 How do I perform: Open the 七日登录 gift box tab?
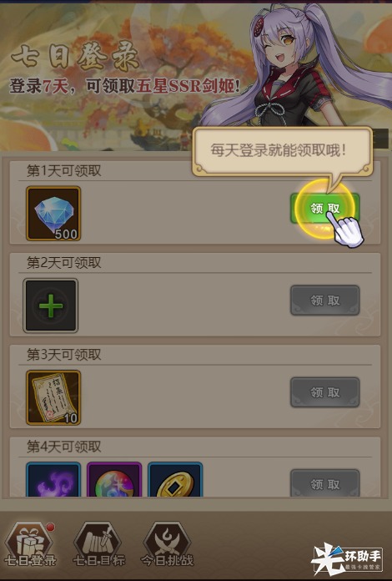click(x=30, y=544)
